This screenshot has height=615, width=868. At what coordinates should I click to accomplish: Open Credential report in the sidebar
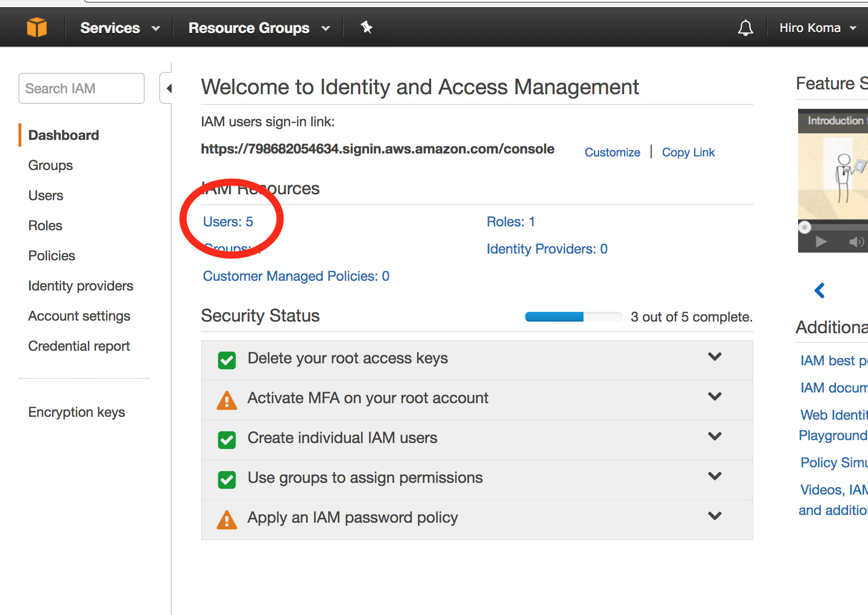79,346
